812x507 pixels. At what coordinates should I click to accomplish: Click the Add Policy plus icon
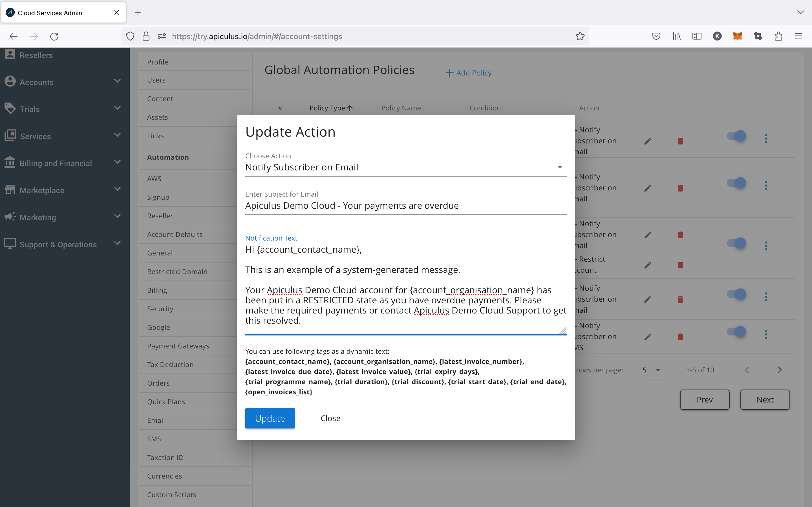tap(449, 72)
